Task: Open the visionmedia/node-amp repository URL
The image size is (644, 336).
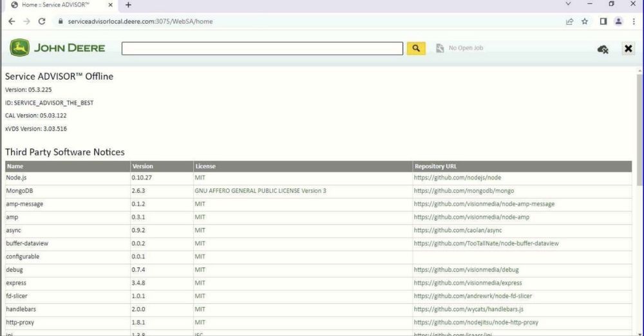Action: pyautogui.click(x=471, y=218)
